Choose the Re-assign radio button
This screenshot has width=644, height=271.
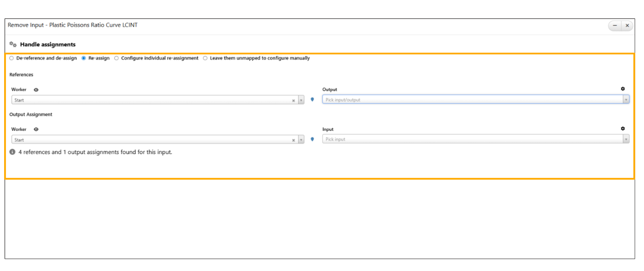coord(84,58)
